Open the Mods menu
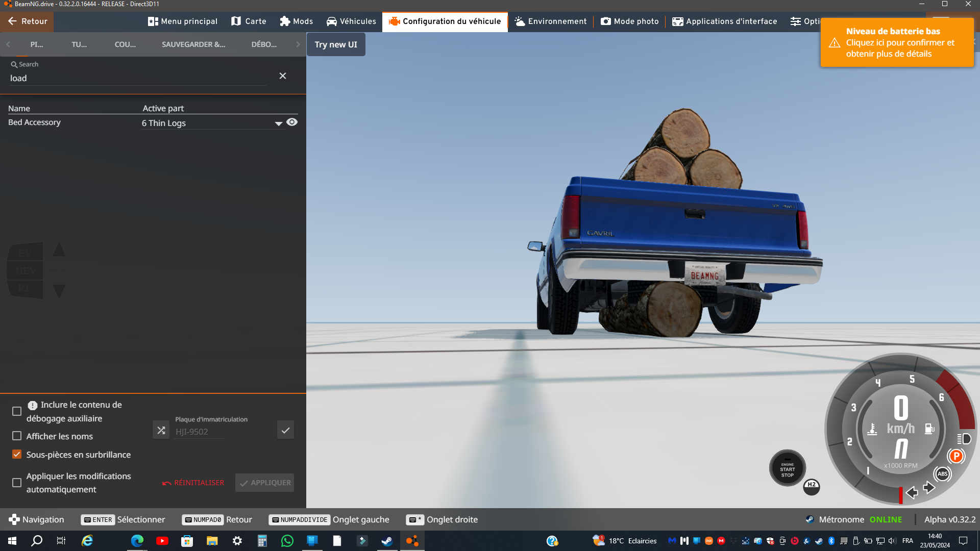Image resolution: width=980 pixels, height=551 pixels. click(296, 21)
